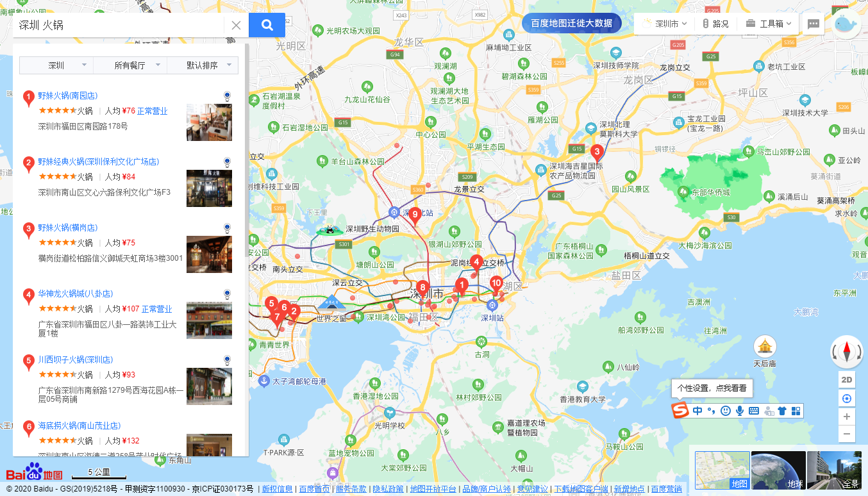Image resolution: width=868 pixels, height=496 pixels.
Task: Click Sogou emoji smiley icon
Action: [725, 411]
